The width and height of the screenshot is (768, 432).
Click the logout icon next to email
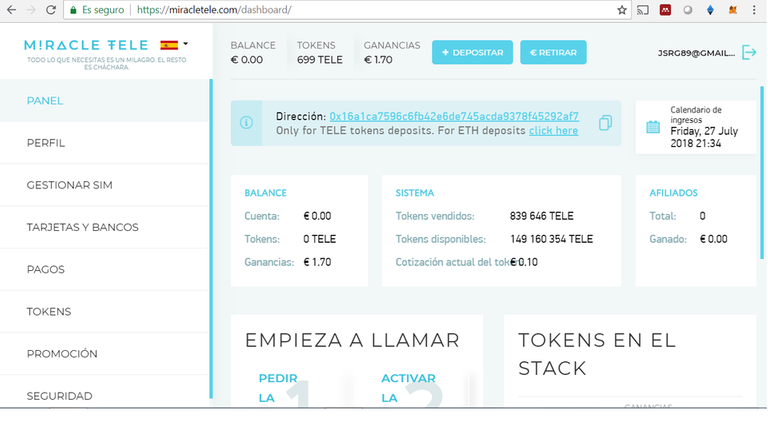click(749, 52)
